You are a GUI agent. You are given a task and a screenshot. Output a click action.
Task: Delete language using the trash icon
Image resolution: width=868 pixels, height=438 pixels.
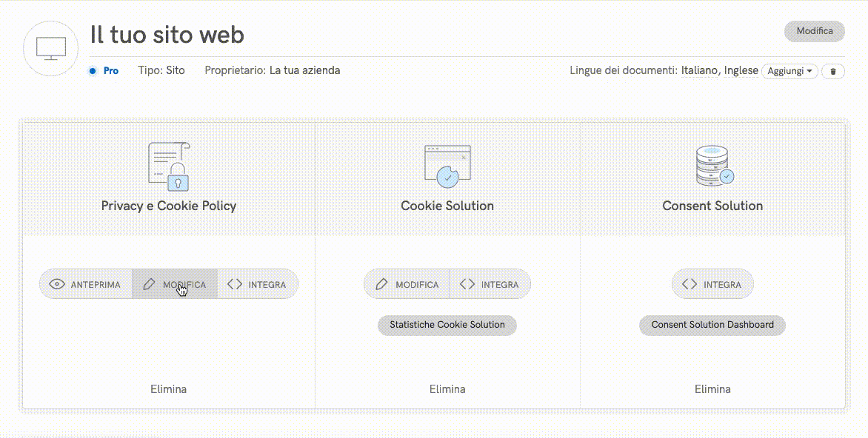click(x=833, y=71)
